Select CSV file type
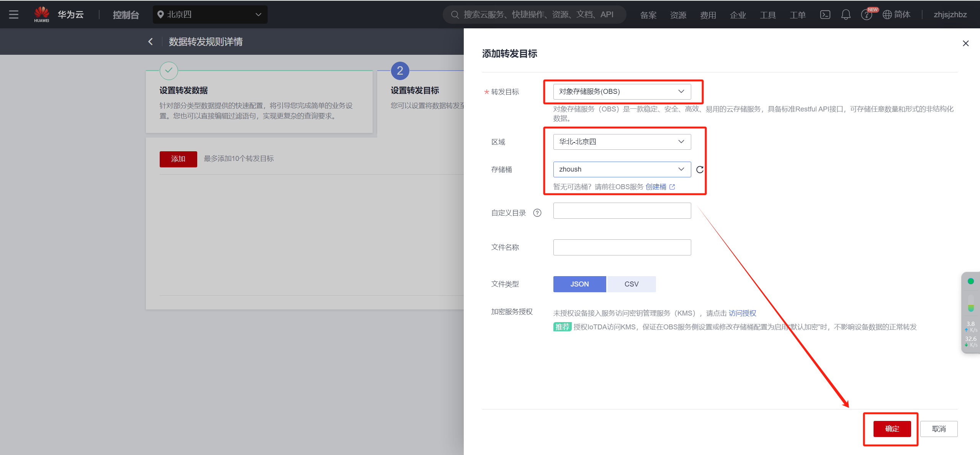This screenshot has height=455, width=980. [631, 284]
